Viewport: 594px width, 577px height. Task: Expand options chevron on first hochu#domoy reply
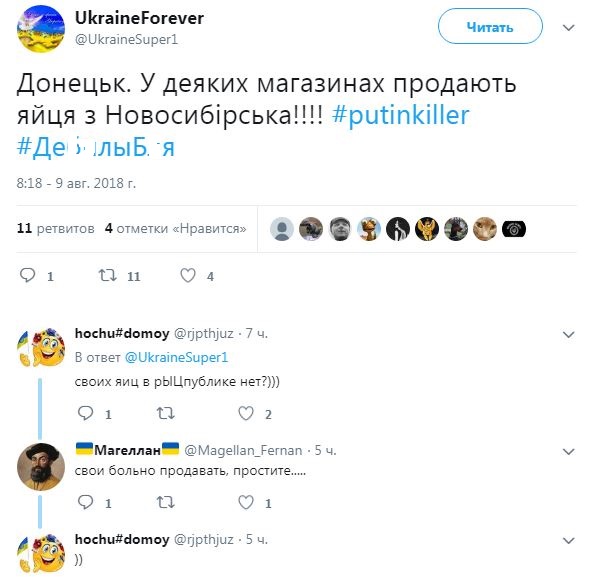point(569,335)
